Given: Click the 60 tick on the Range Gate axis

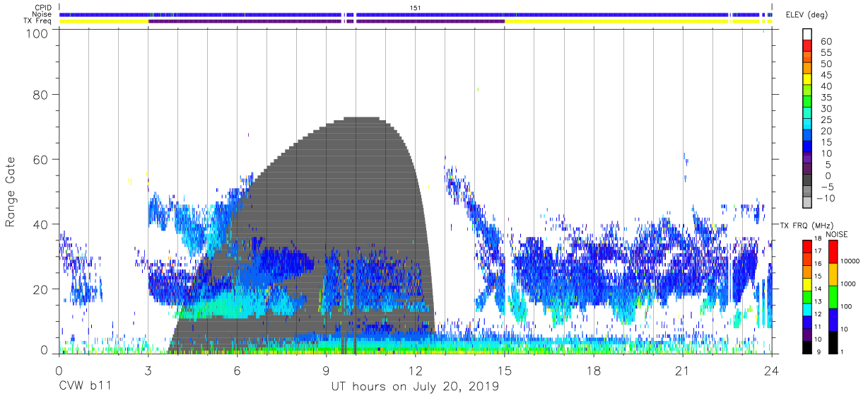Looking at the screenshot, I should [42, 159].
